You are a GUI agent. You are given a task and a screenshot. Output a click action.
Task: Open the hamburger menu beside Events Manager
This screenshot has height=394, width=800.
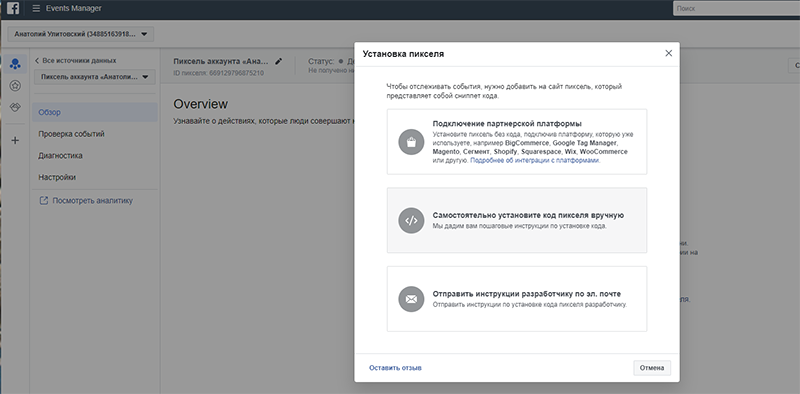pyautogui.click(x=36, y=9)
